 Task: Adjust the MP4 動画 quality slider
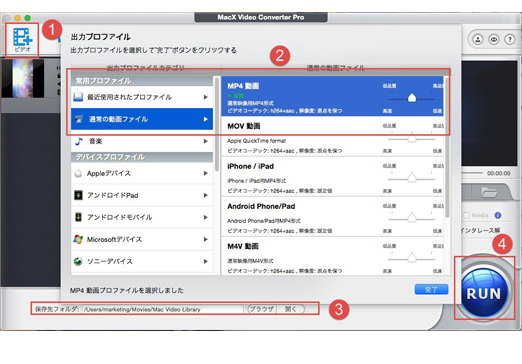[x=412, y=98]
